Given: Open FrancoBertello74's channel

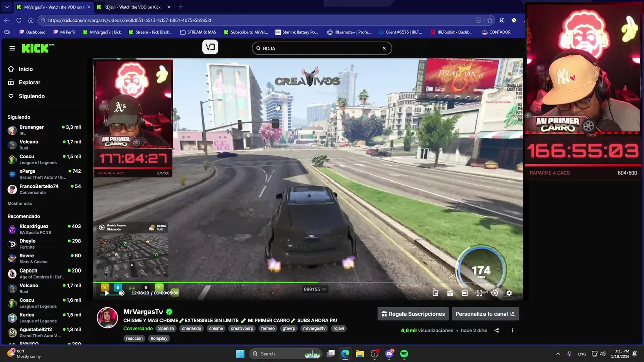Looking at the screenshot, I should coord(44,189).
